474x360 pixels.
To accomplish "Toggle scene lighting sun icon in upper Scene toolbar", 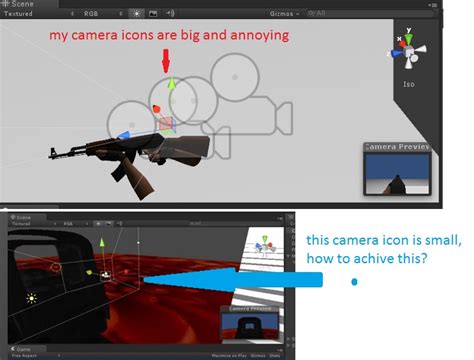I will pos(137,14).
